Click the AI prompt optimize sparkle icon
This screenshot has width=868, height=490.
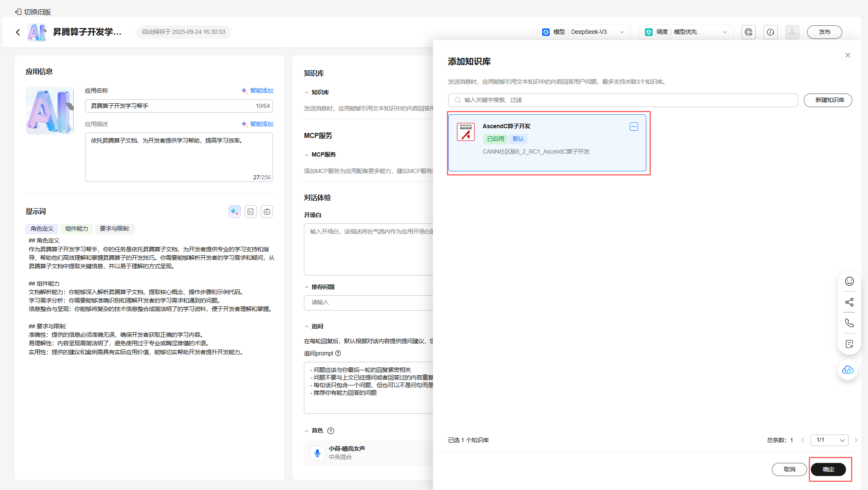(234, 212)
